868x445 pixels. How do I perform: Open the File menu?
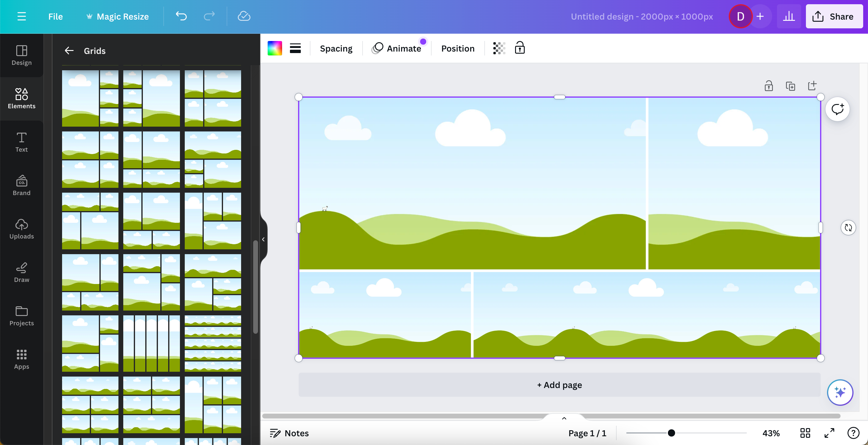pos(55,17)
